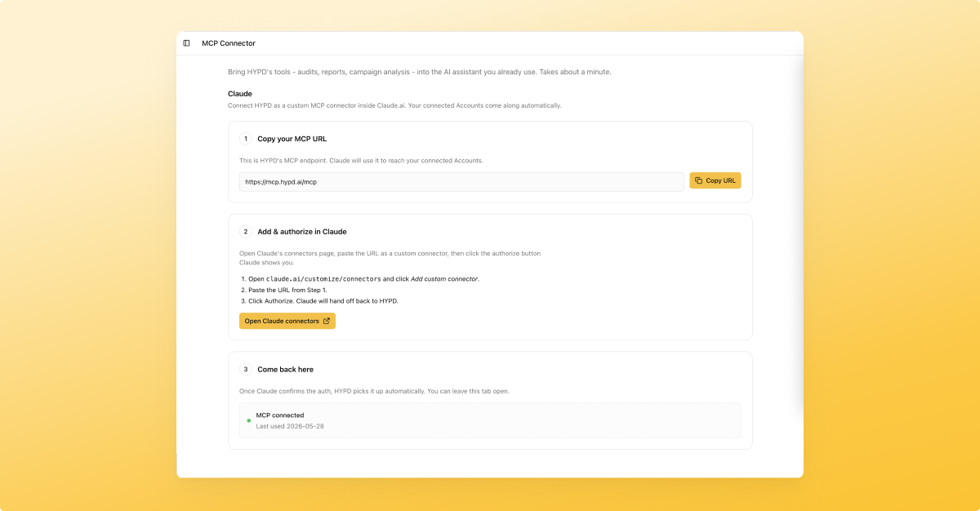Viewport: 980px width, 511px height.
Task: Click the 'MCP connected' status text
Action: tap(280, 415)
